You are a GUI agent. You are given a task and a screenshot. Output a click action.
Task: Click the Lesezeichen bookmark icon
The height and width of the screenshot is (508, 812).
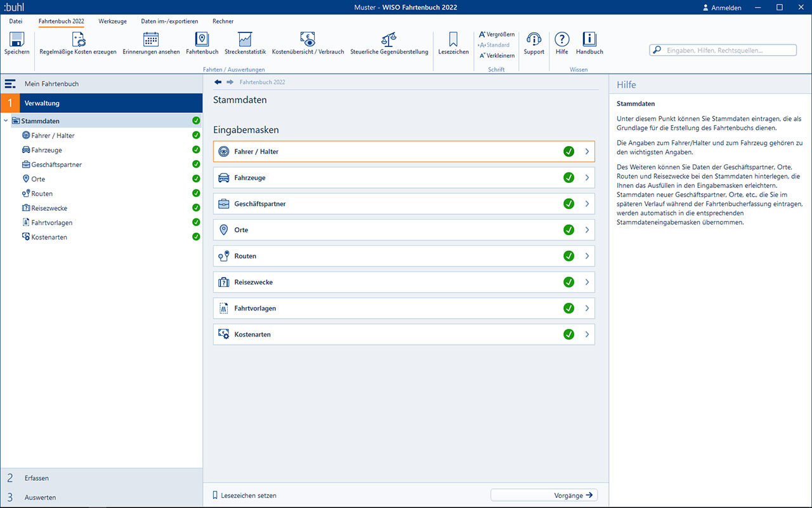(x=453, y=39)
